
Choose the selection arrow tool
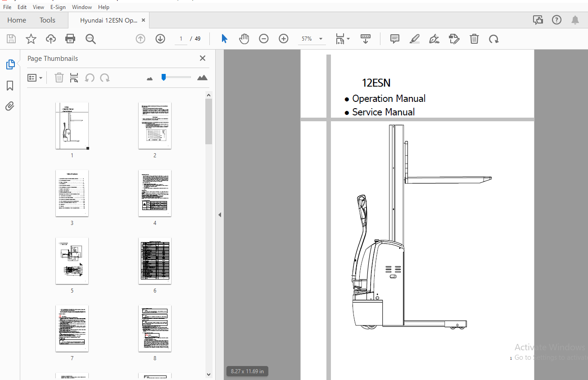click(x=225, y=39)
